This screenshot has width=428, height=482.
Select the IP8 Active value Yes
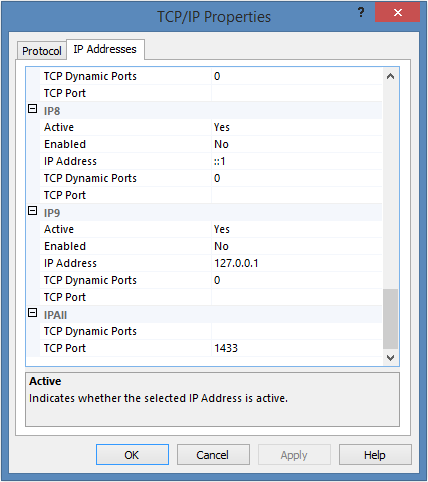tap(297, 127)
